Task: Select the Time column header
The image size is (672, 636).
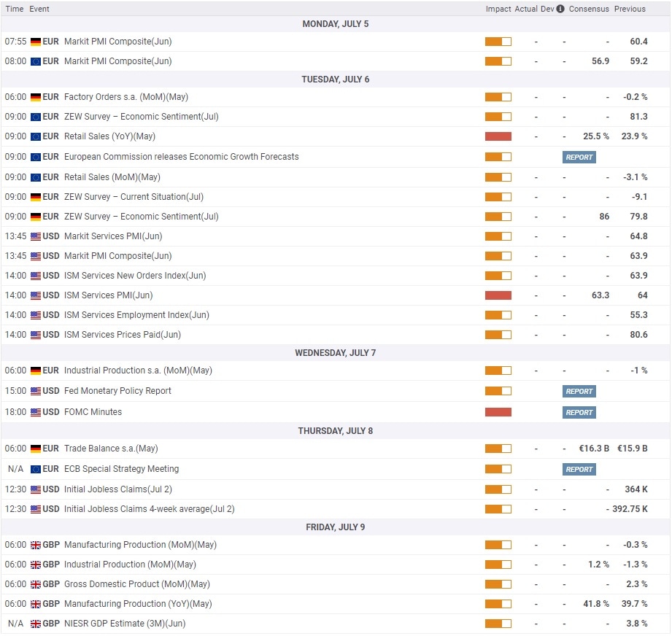Action: pyautogui.click(x=15, y=9)
